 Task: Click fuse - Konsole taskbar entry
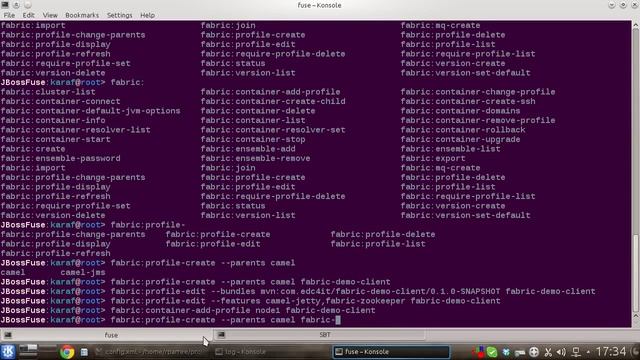[391, 351]
